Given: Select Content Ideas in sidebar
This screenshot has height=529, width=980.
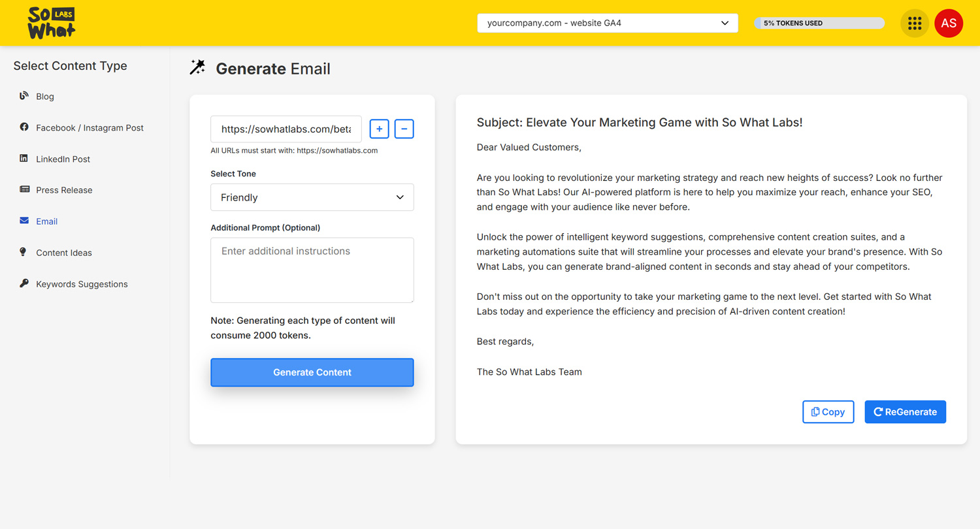Looking at the screenshot, I should [x=64, y=253].
